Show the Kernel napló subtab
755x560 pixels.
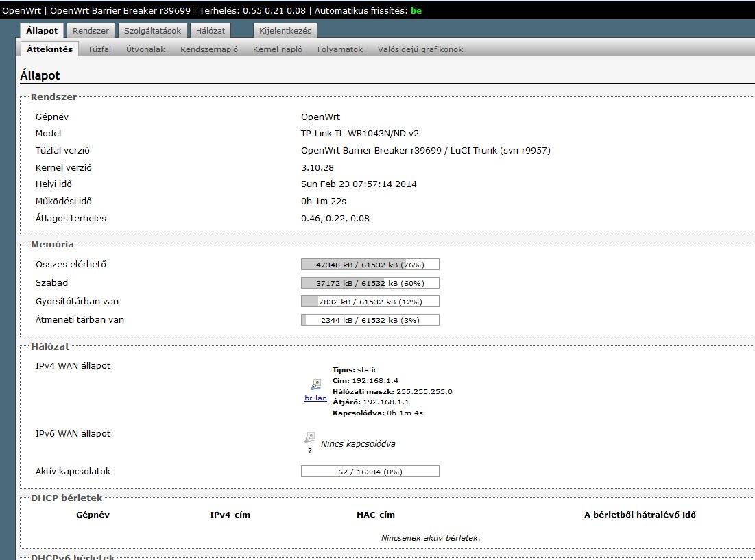pos(277,49)
